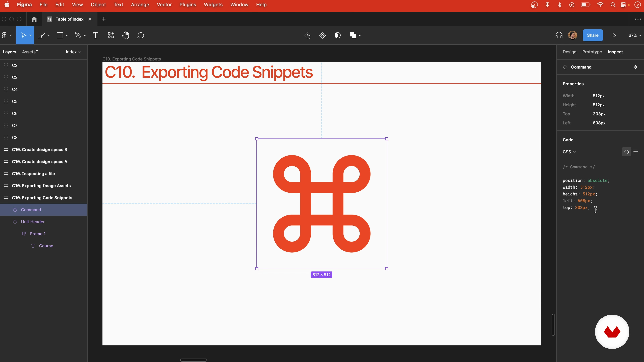This screenshot has height=362, width=644.
Task: Click the horizontal canvas scrollbar
Action: click(x=194, y=360)
